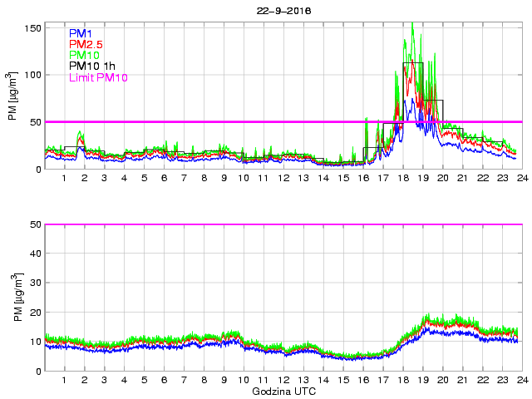Click the top chart's PM y-axis label
This screenshot has width=532, height=399.
[12, 97]
